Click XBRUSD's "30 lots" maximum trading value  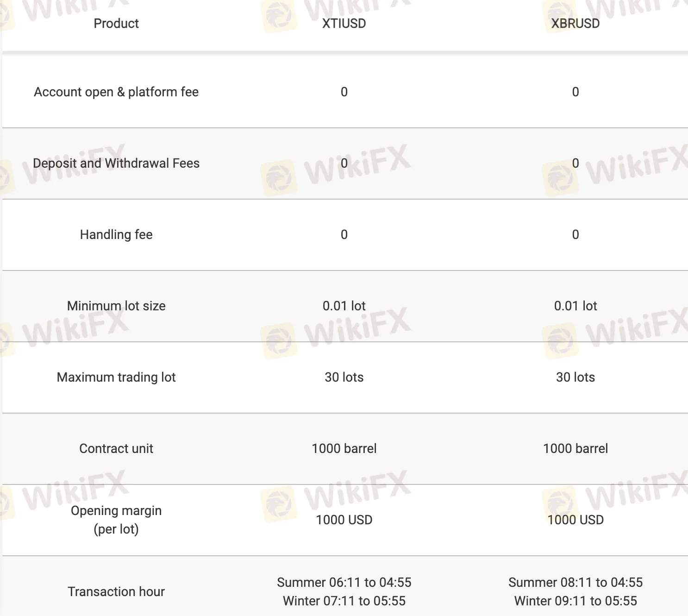[575, 377]
